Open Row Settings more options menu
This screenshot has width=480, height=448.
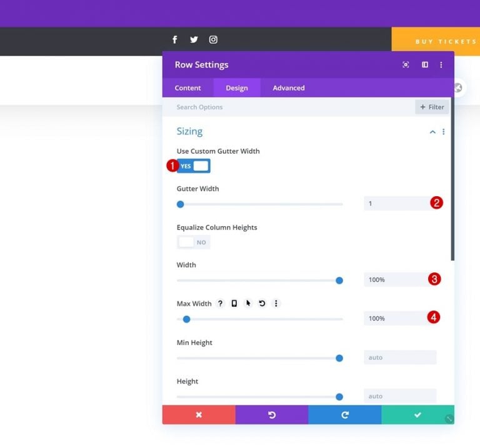(441, 64)
